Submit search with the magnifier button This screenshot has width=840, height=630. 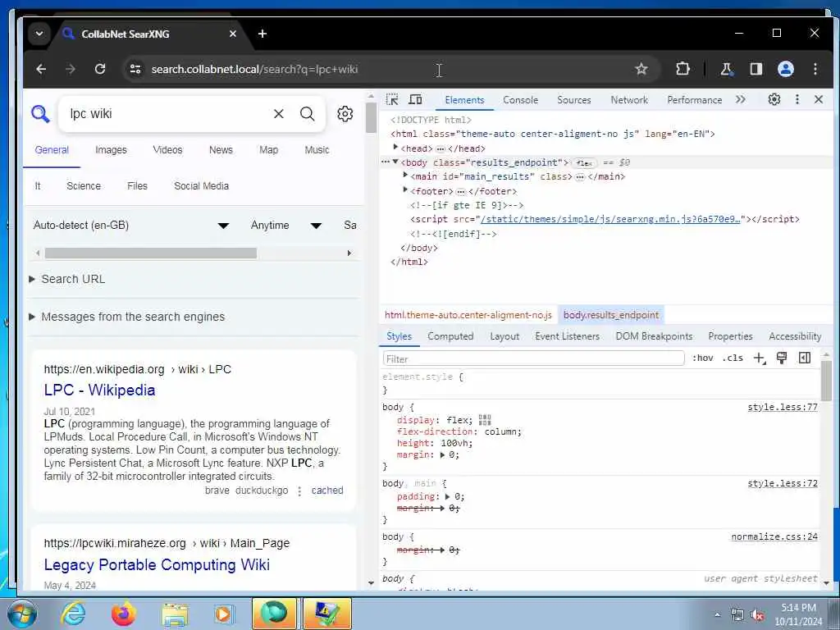[307, 113]
